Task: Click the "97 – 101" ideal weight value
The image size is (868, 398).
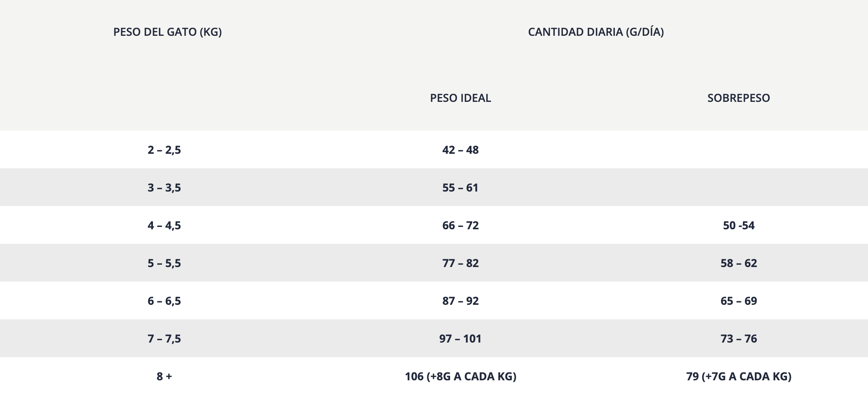Action: 460,339
